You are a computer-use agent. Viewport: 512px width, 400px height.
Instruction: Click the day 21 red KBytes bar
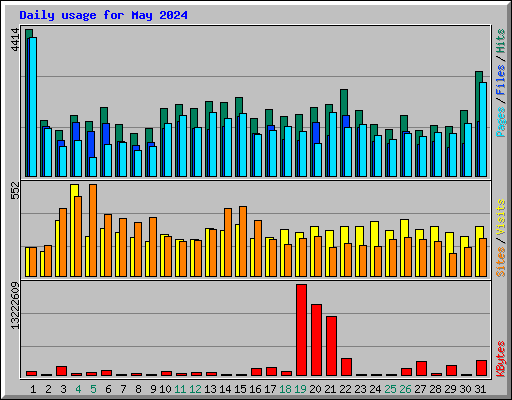point(331,346)
